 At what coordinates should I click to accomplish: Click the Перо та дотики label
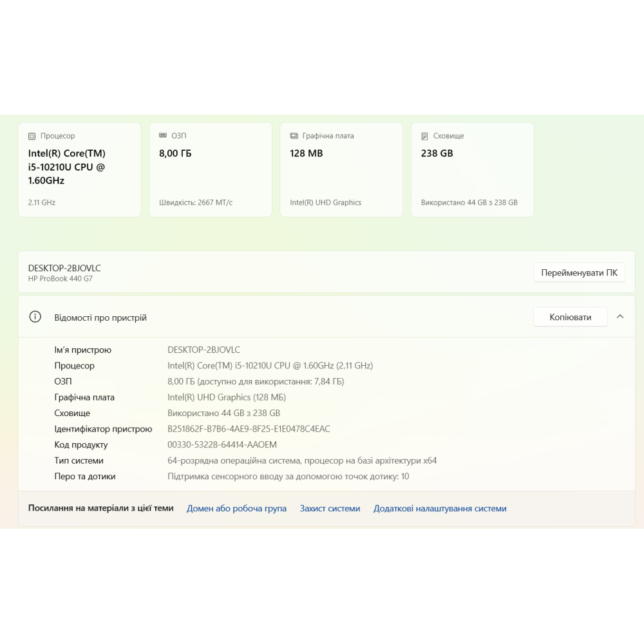point(85,477)
